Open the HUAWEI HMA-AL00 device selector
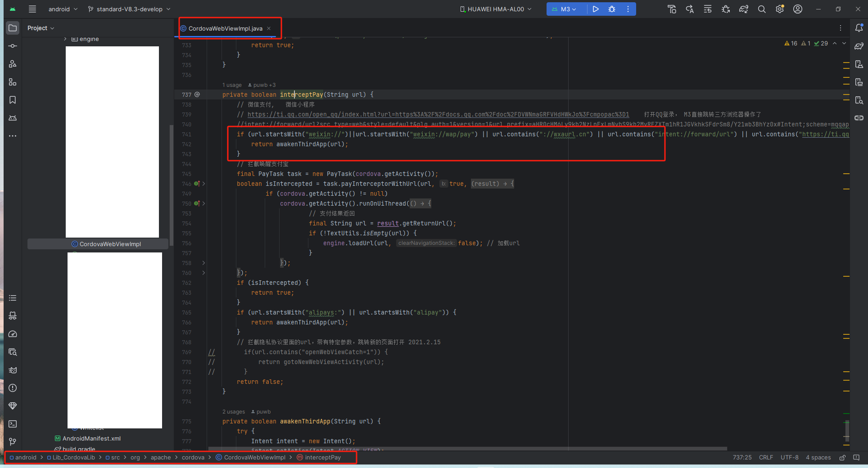 click(495, 9)
